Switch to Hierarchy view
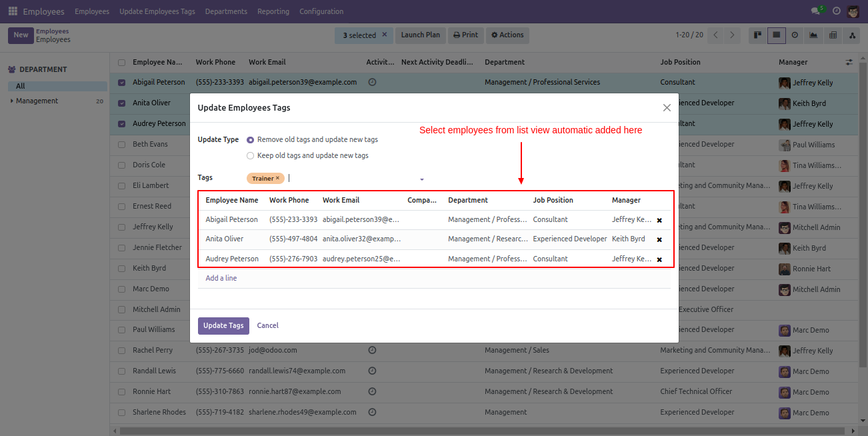 pyautogui.click(x=853, y=35)
